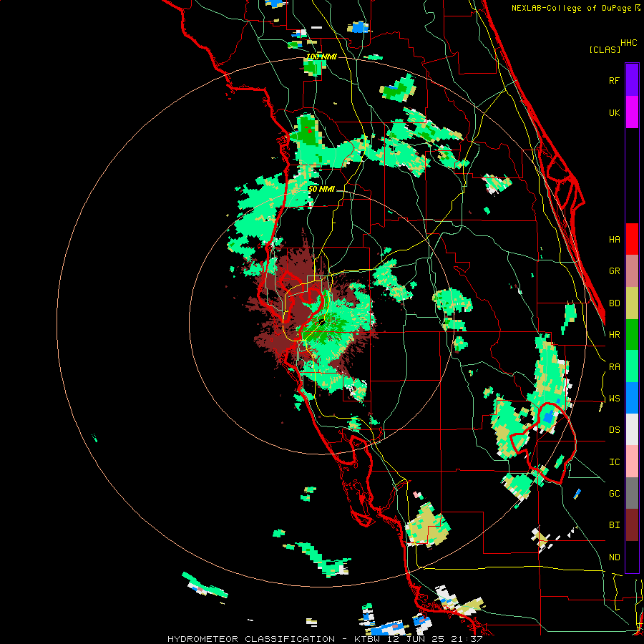
Task: Click the RA legend label
Action: (x=614, y=367)
